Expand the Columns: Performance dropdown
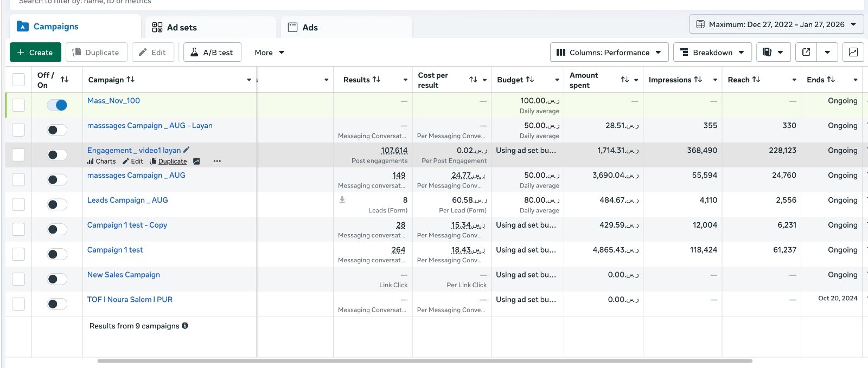 pyautogui.click(x=609, y=53)
